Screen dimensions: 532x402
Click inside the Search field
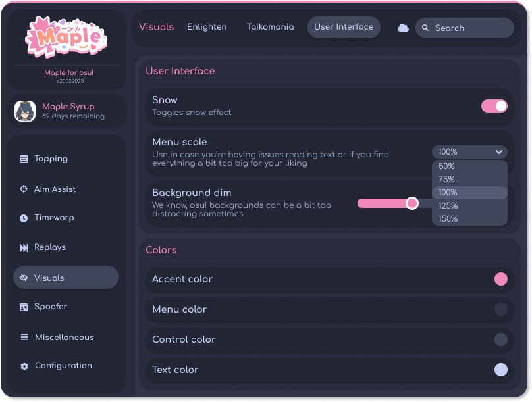click(465, 28)
